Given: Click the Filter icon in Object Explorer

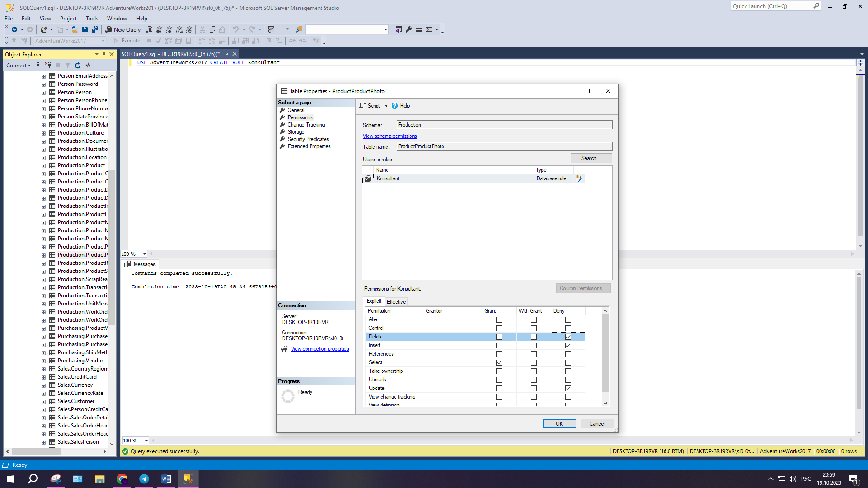Looking at the screenshot, I should point(68,66).
